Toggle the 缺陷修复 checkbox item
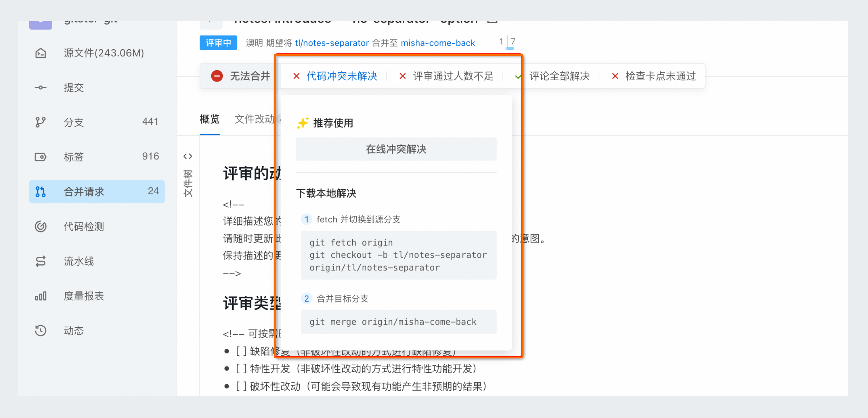Viewport: 868px width, 418px height. click(241, 351)
